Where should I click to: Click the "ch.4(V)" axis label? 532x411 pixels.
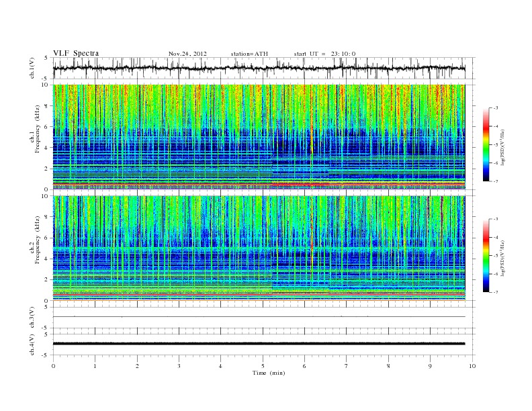point(32,345)
